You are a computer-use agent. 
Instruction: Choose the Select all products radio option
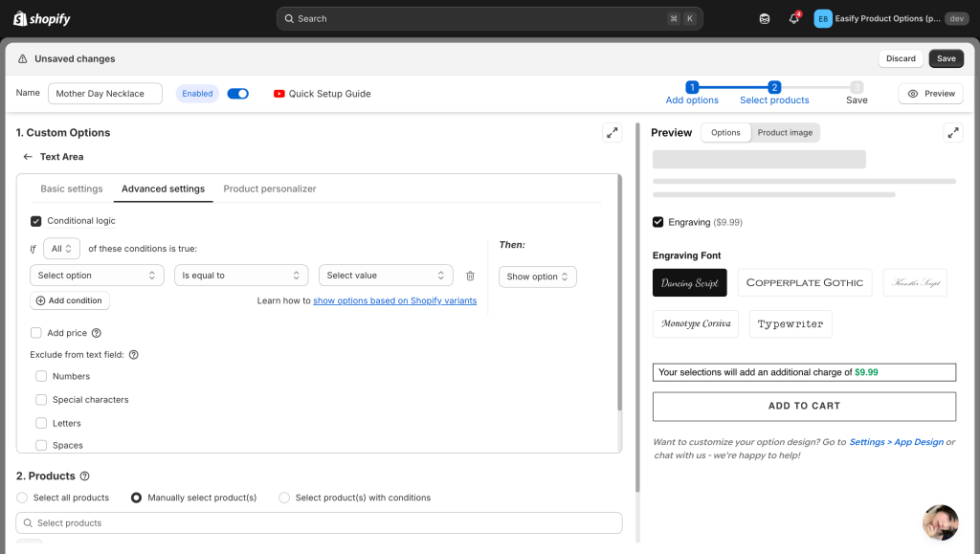pos(23,498)
